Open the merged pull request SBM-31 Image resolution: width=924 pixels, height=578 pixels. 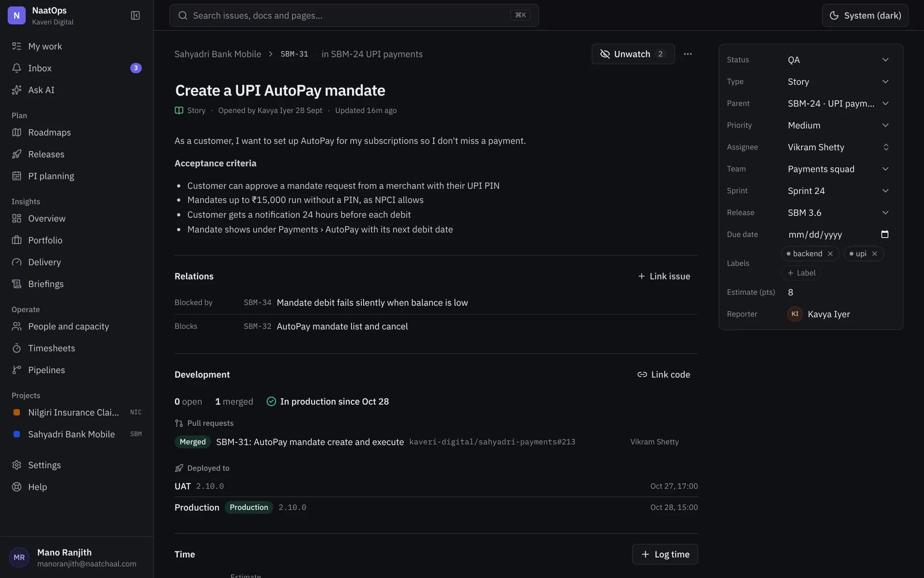[310, 442]
